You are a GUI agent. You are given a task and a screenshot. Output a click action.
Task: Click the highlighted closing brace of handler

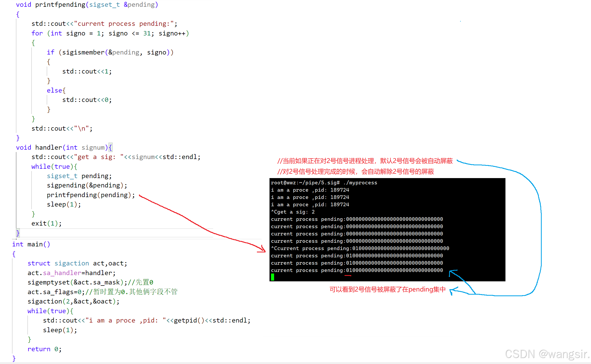click(18, 233)
